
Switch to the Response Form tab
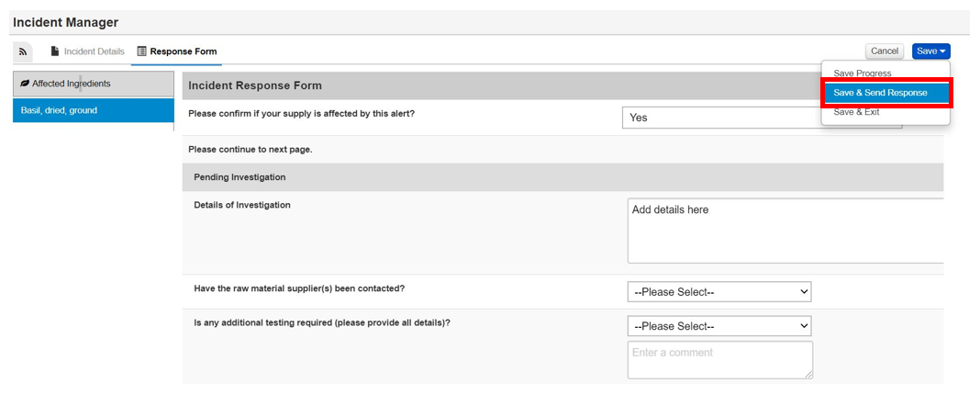point(184,51)
